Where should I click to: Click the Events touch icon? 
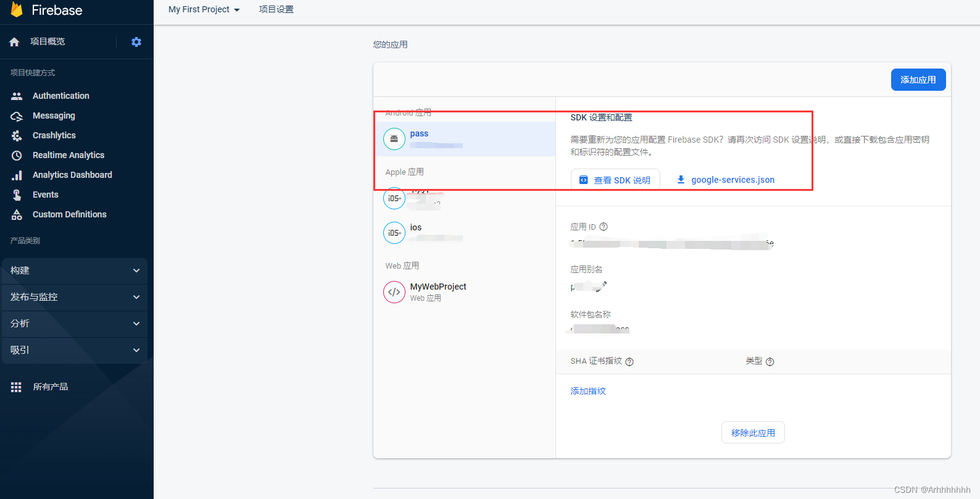pos(17,195)
